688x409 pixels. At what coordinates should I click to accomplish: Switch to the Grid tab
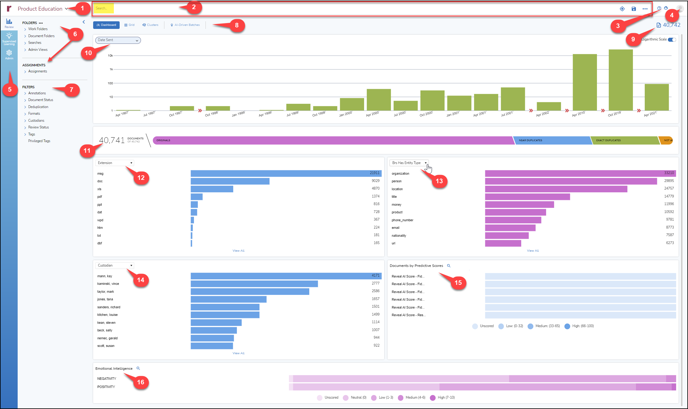point(129,25)
